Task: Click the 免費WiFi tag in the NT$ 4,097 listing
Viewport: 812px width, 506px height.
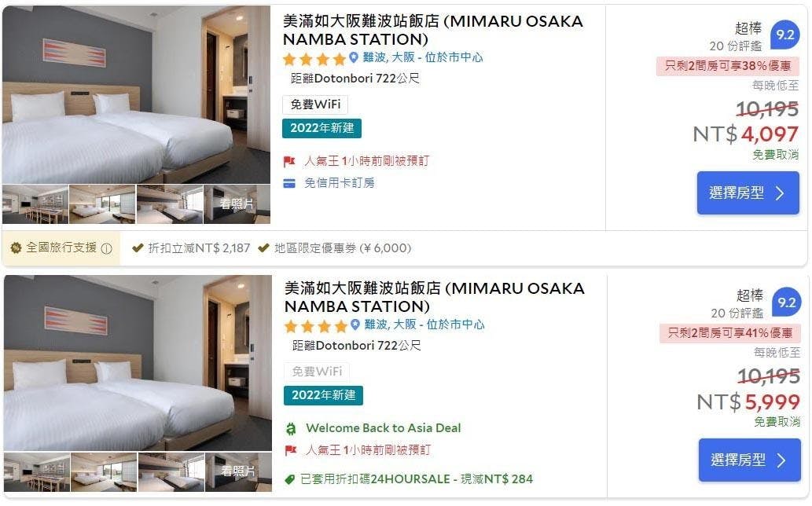Action: [314, 104]
